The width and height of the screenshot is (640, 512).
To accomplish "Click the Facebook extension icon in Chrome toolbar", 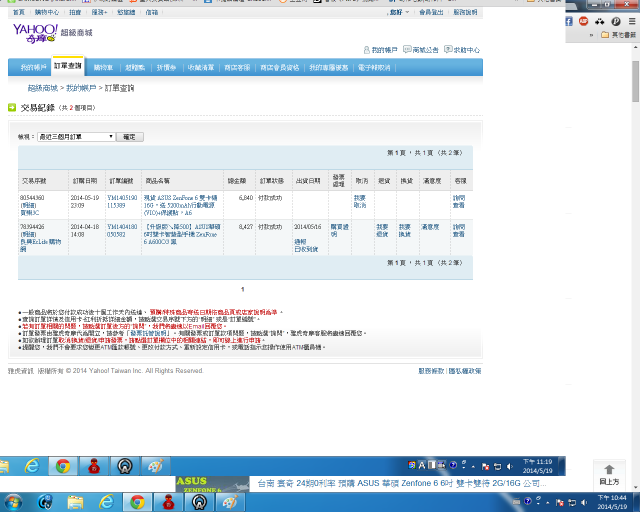I will coord(569,21).
